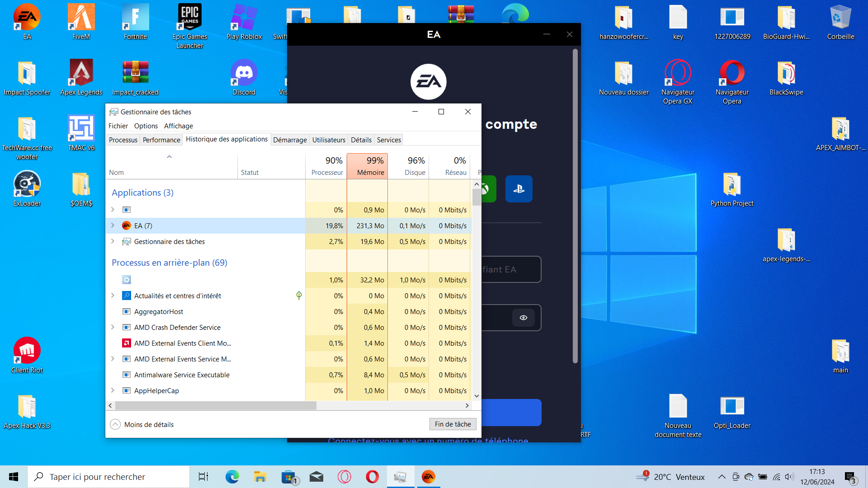Toggle password visibility eye icon

[524, 318]
